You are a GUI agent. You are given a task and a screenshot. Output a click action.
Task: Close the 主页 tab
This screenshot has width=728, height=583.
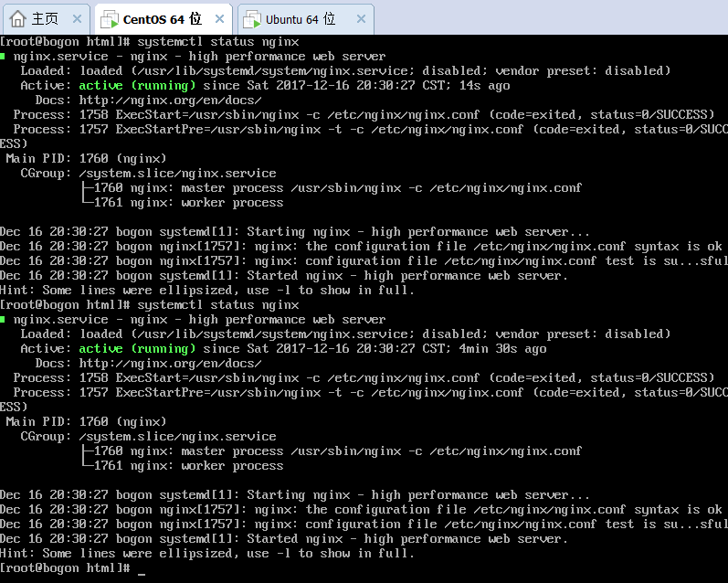[x=78, y=18]
